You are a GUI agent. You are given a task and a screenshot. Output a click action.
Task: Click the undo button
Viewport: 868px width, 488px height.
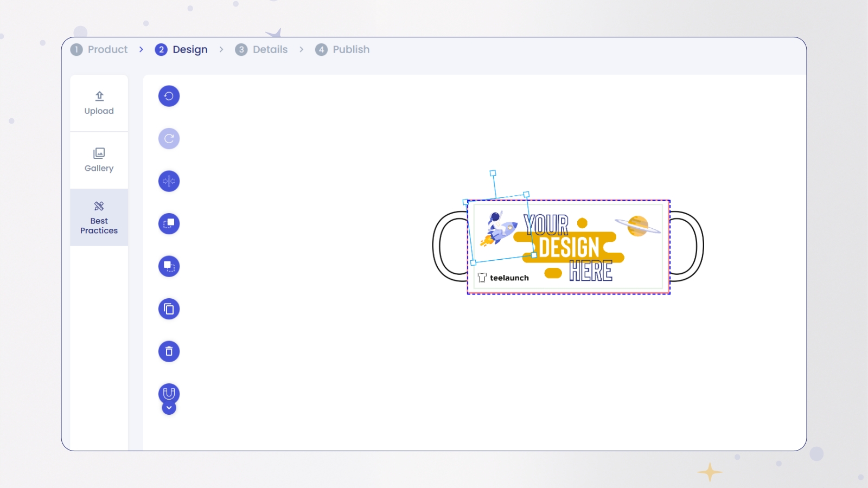169,96
